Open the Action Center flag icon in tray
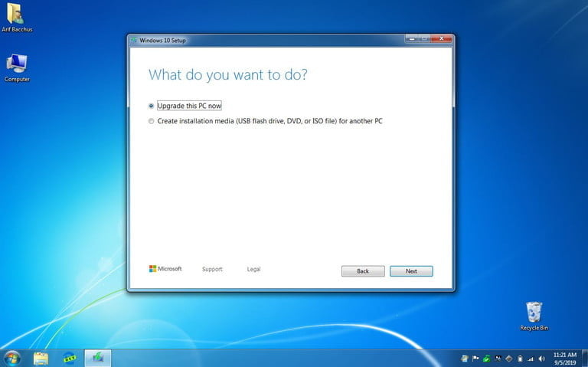 pyautogui.click(x=475, y=359)
